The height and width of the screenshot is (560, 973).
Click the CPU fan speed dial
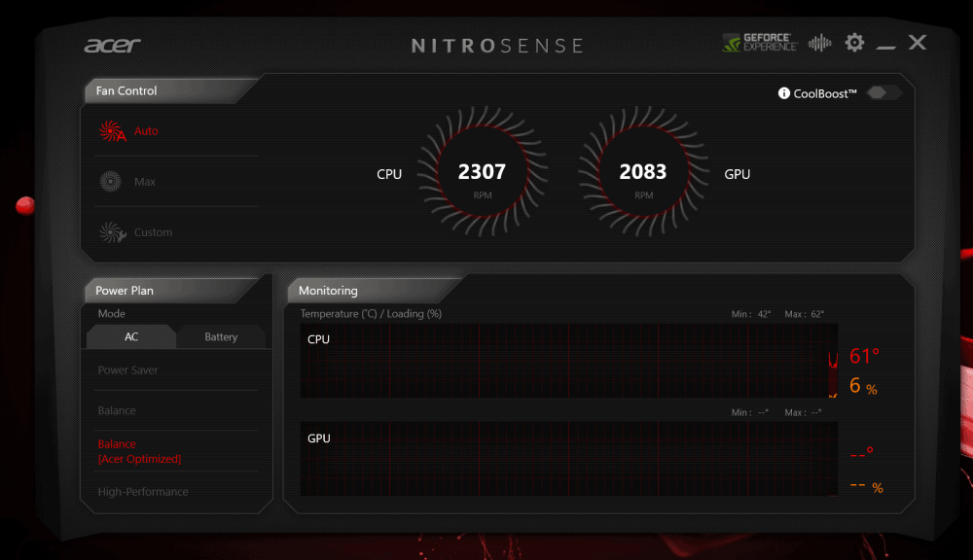(x=483, y=172)
